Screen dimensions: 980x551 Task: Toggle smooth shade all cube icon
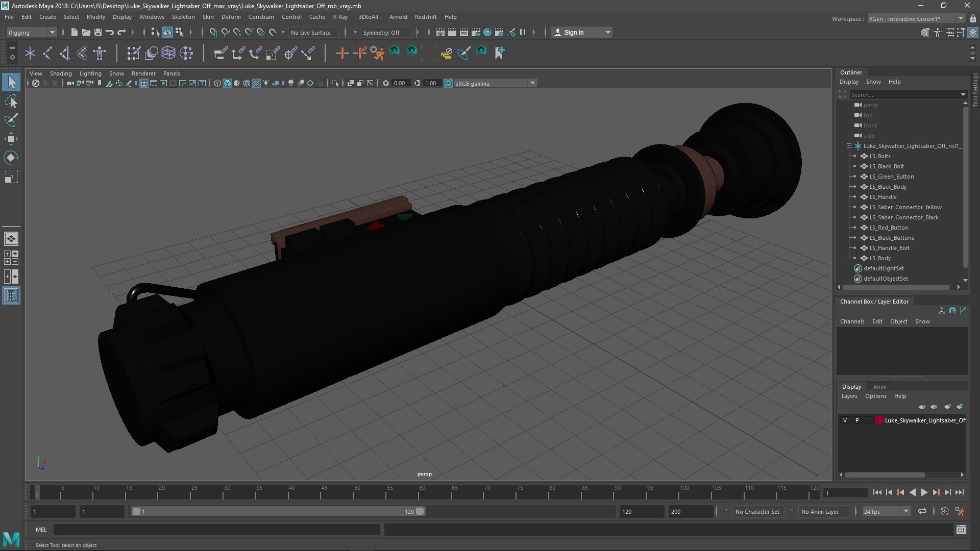pos(227,83)
